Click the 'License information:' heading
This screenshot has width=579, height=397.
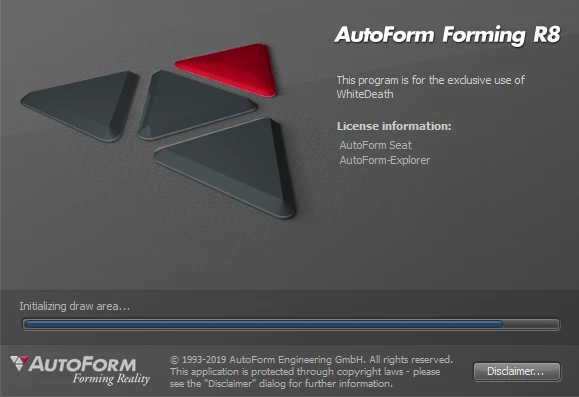394,126
